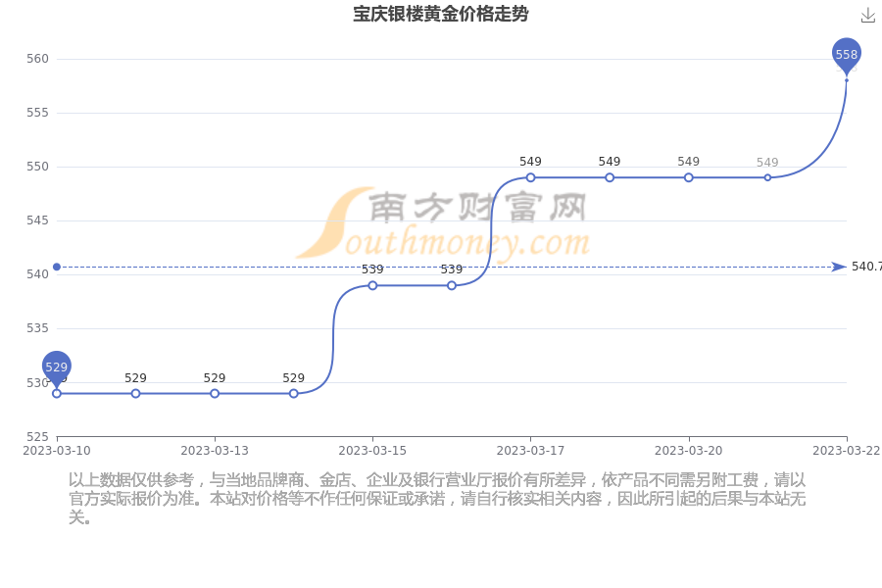This screenshot has height=588, width=882.
Task: Select the 549 point between 03-17 and 03-20
Action: pos(610,177)
